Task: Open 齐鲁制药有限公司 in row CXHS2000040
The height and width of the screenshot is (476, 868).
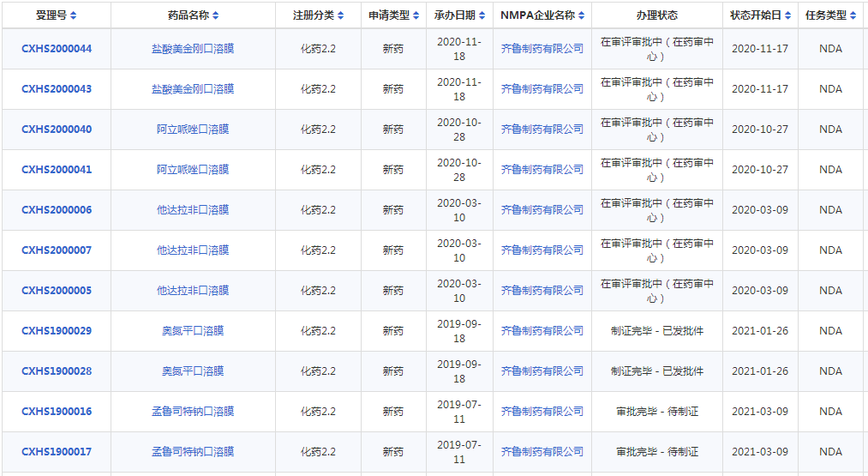Action: click(x=542, y=130)
